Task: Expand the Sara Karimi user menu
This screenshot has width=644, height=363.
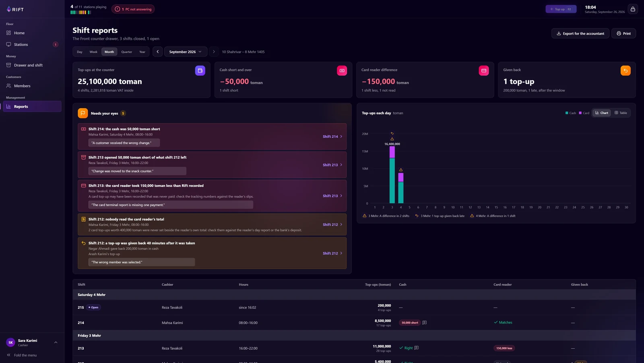Action: 56,342
